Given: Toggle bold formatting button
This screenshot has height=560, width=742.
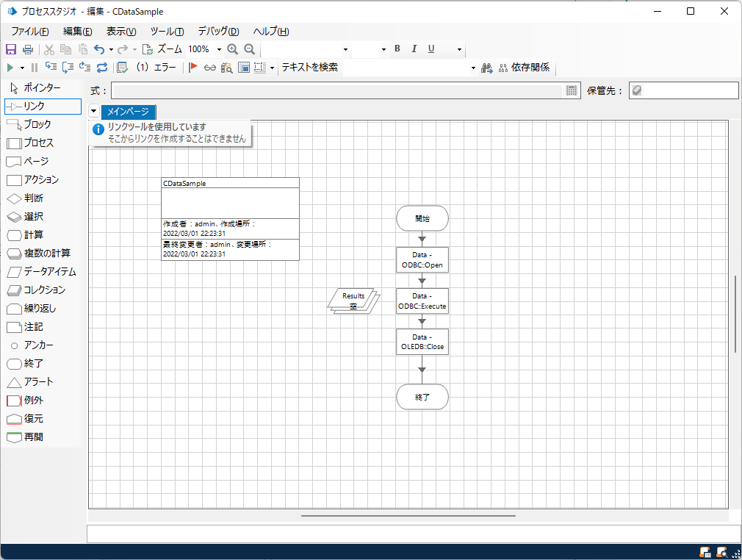Looking at the screenshot, I should coord(397,49).
